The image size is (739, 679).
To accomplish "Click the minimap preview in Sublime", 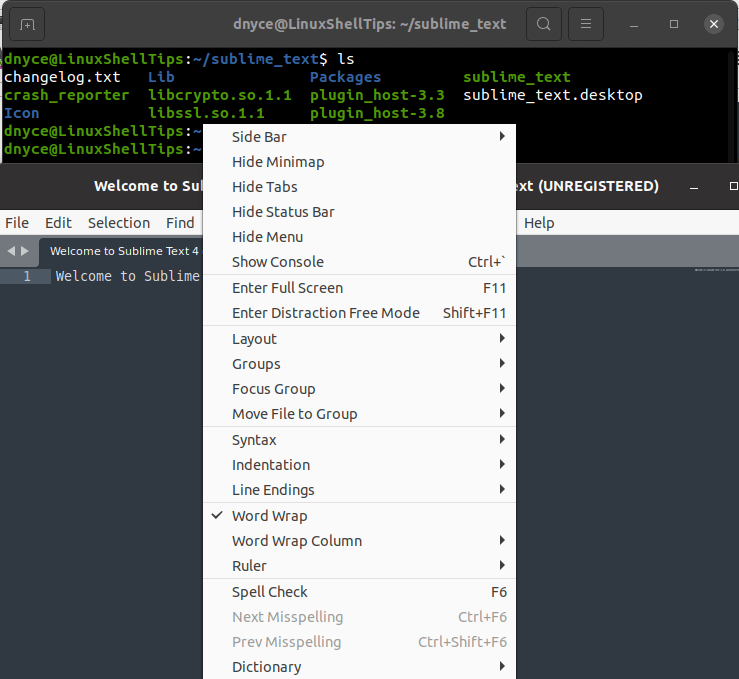I will tap(716, 270).
